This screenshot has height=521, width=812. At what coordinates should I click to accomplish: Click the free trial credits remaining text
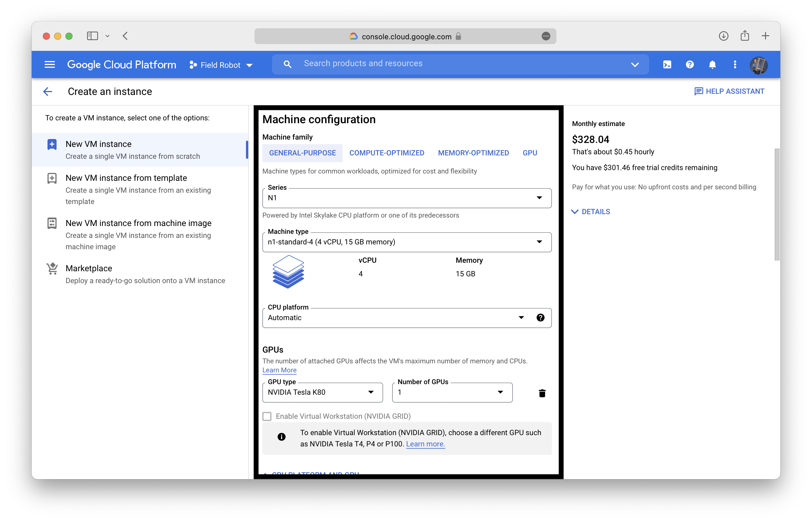pos(644,168)
